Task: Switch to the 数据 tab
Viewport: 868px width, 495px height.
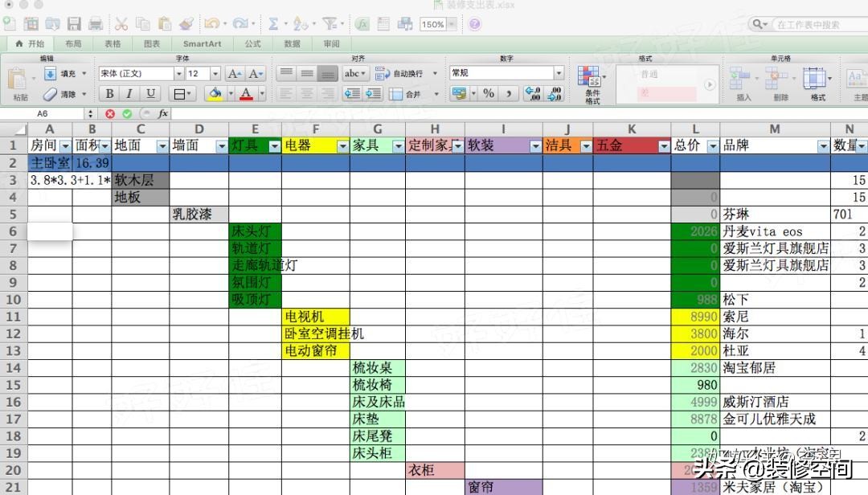Action: coord(292,43)
